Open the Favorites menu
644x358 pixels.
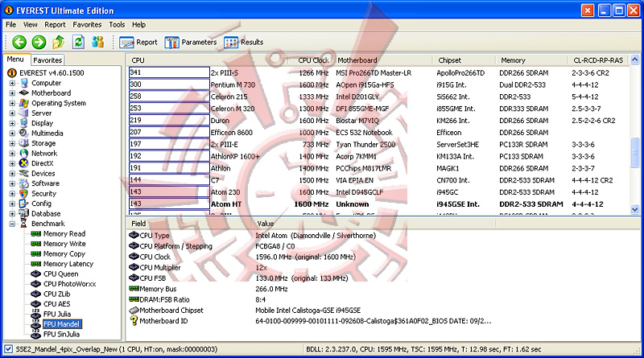[87, 25]
